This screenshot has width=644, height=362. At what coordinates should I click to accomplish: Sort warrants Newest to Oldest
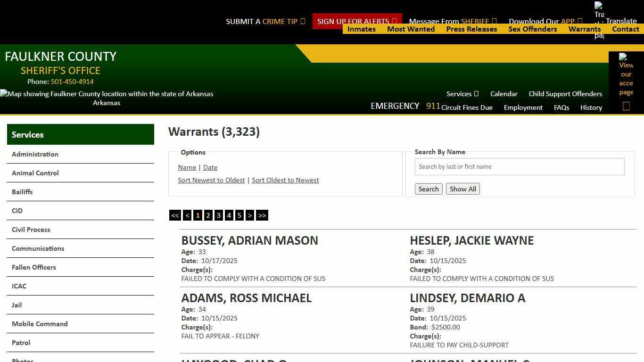click(211, 180)
